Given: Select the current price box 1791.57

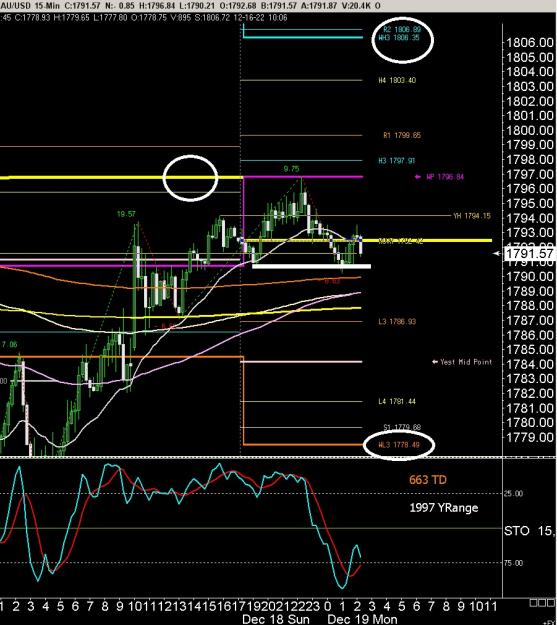Looking at the screenshot, I should 529,254.
